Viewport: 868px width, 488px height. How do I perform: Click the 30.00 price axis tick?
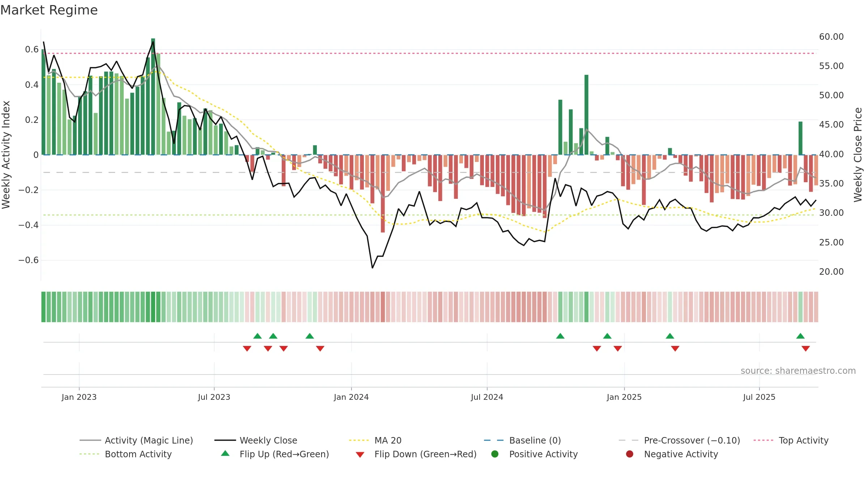(x=831, y=213)
